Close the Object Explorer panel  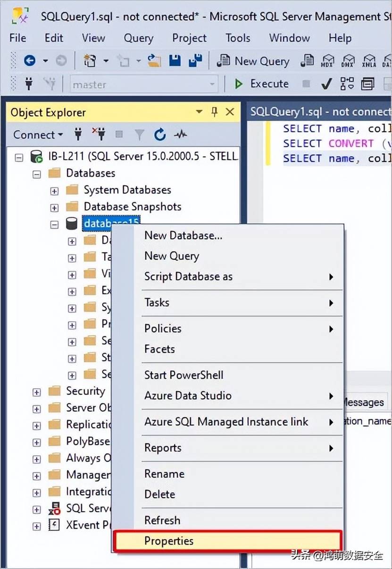pyautogui.click(x=230, y=112)
